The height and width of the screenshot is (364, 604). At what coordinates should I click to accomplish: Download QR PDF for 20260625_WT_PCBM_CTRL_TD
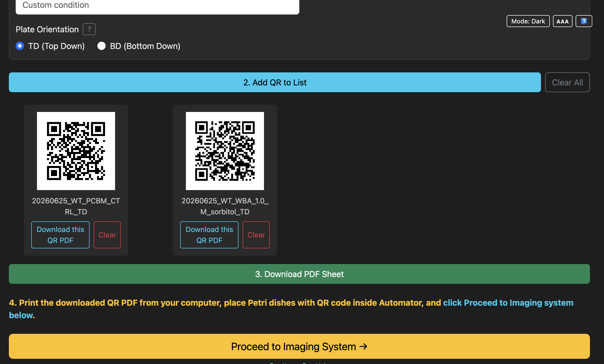(60, 235)
